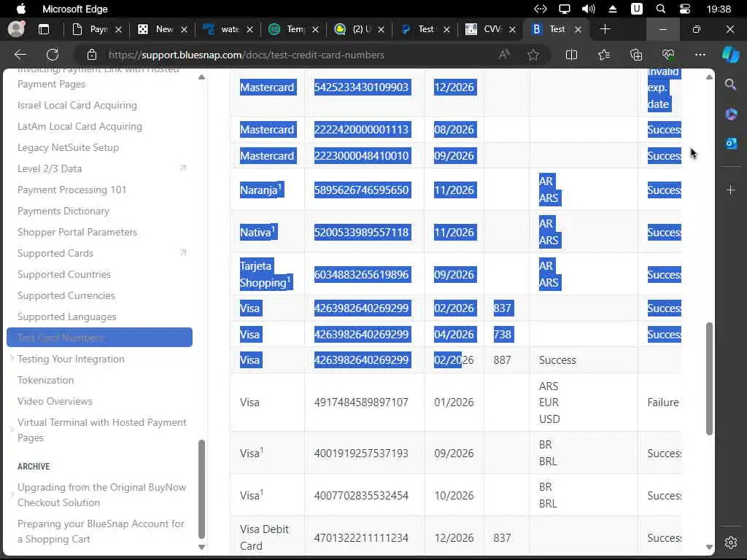Open macOS Control Center icon
The width and height of the screenshot is (747, 560).
pyautogui.click(x=684, y=9)
